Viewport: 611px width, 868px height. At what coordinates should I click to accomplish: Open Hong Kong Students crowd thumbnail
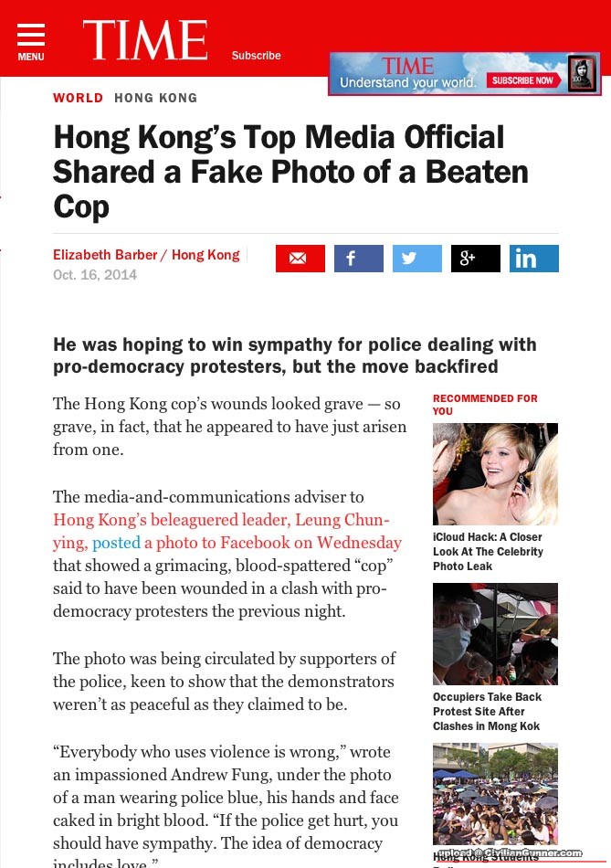tap(495, 794)
